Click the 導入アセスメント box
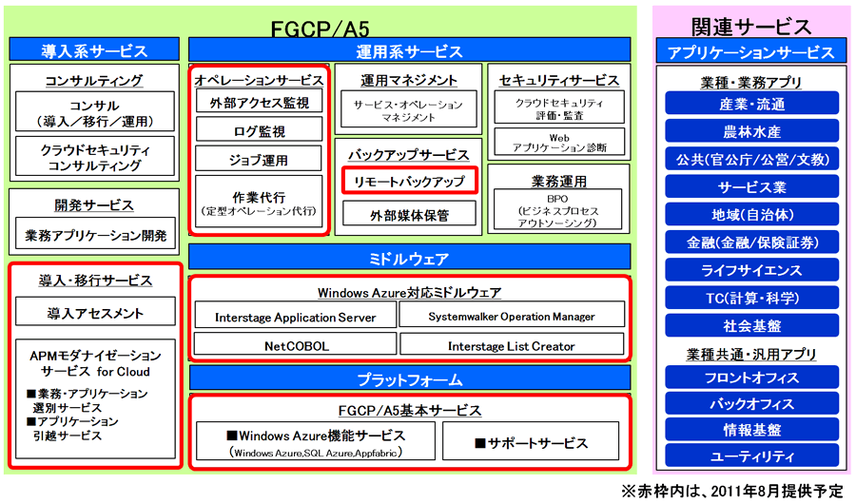Screen dimensions: 856x504 coord(95,312)
